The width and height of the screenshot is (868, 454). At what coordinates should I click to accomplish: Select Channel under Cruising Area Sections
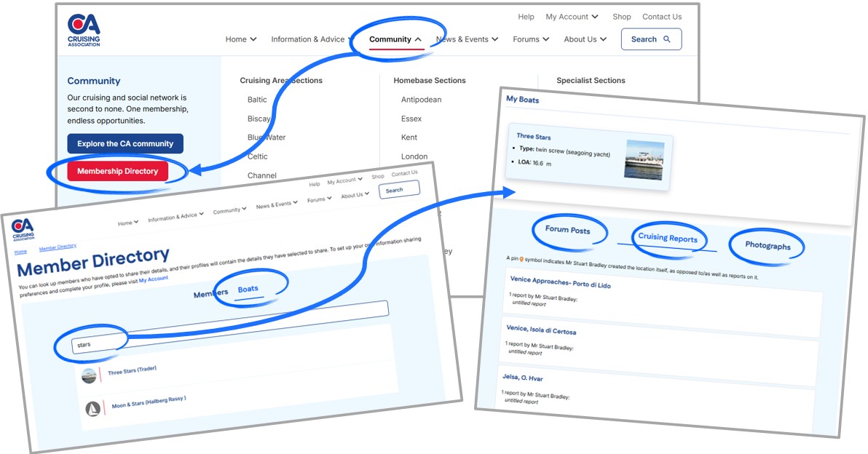(x=262, y=175)
